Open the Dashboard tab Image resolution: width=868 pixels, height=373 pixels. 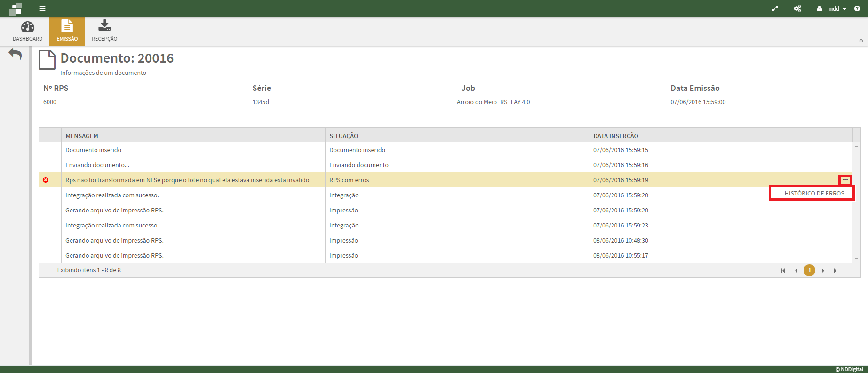point(27,31)
